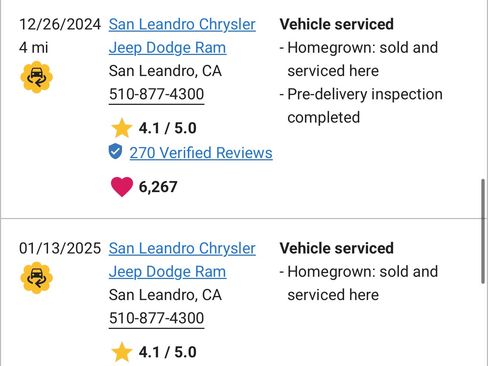Click the blue verified shield icon
The image size is (488, 366).
(x=115, y=152)
